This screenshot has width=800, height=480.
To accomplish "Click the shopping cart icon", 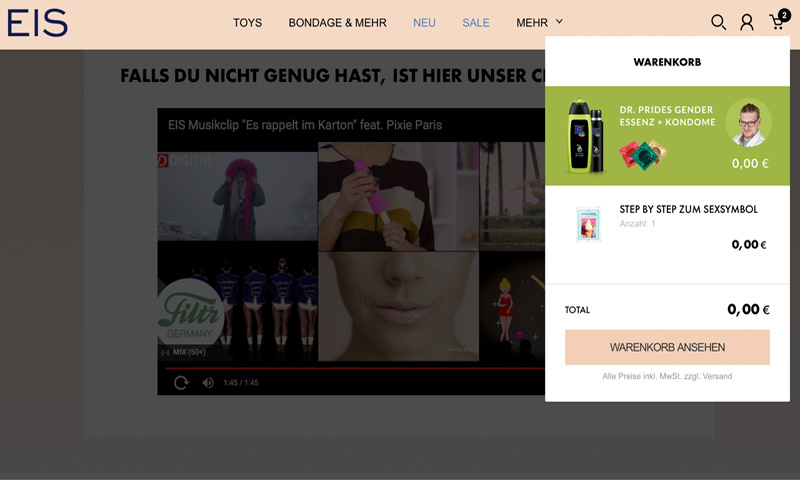I will pyautogui.click(x=776, y=23).
